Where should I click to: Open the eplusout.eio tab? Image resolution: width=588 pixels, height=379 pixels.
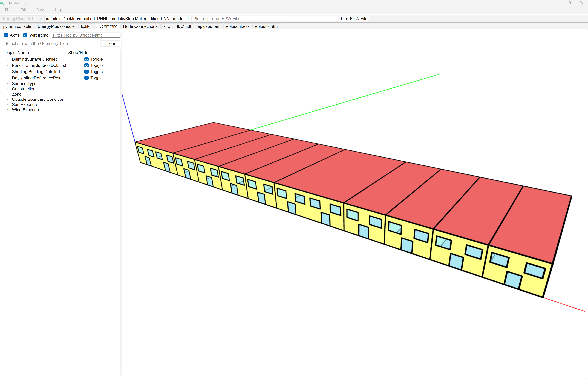point(237,26)
